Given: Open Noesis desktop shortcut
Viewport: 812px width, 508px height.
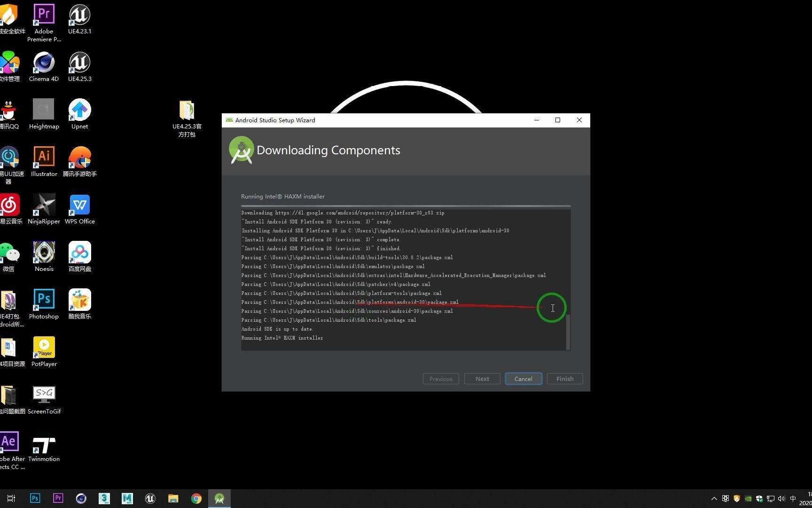Looking at the screenshot, I should (44, 256).
